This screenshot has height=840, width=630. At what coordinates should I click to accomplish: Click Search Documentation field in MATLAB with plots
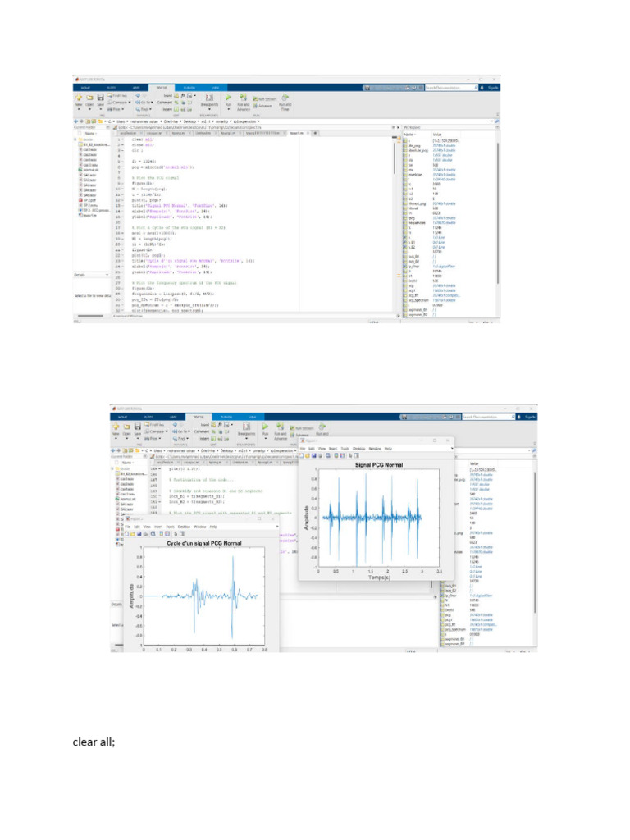pos(488,417)
